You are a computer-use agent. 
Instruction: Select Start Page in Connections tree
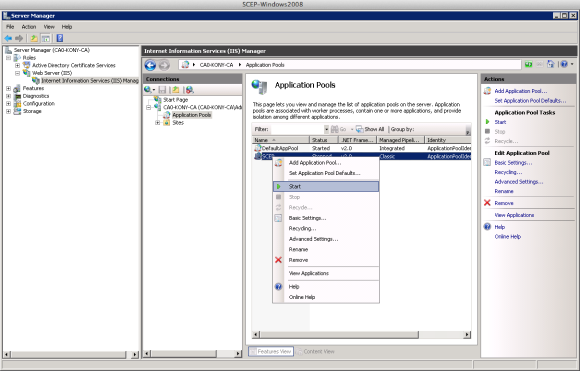175,100
